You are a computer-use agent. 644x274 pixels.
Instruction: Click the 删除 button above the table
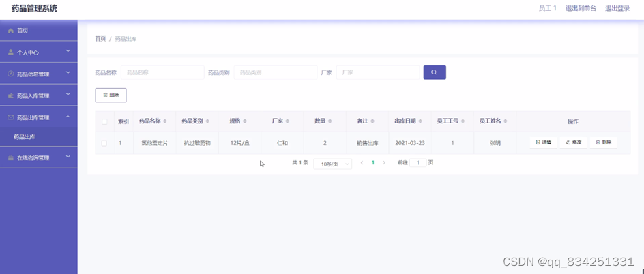tap(111, 95)
